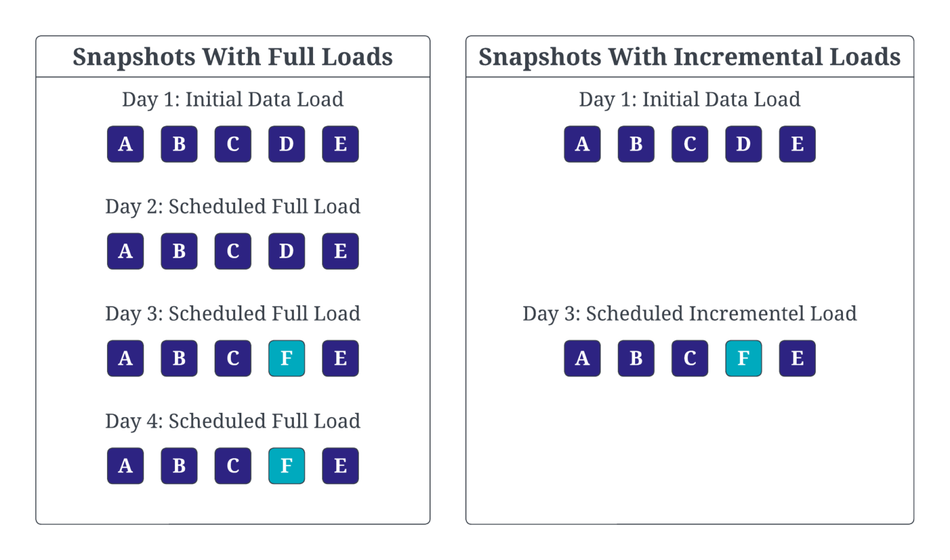Select block A in full-load Day 3 row
This screenshot has width=950, height=560.
(126, 358)
